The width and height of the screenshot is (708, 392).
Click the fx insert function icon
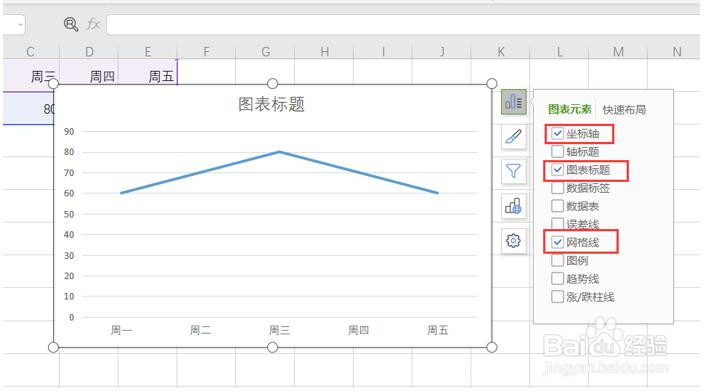(x=93, y=24)
